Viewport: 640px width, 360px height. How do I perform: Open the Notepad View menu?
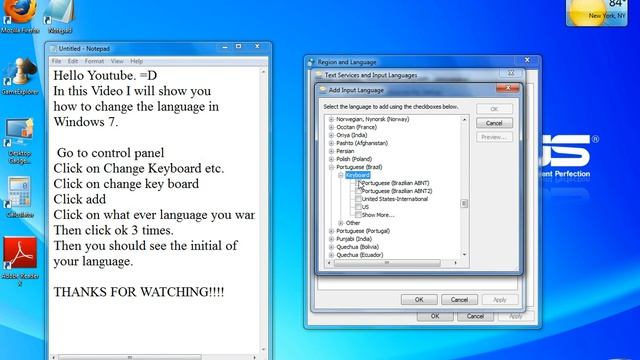coord(117,61)
